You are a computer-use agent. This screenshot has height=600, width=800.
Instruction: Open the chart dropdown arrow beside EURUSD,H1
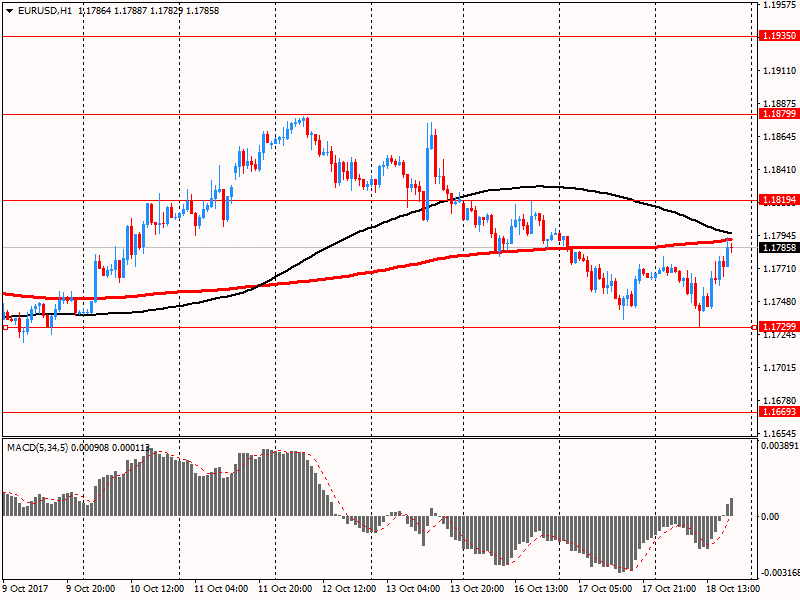coord(10,11)
